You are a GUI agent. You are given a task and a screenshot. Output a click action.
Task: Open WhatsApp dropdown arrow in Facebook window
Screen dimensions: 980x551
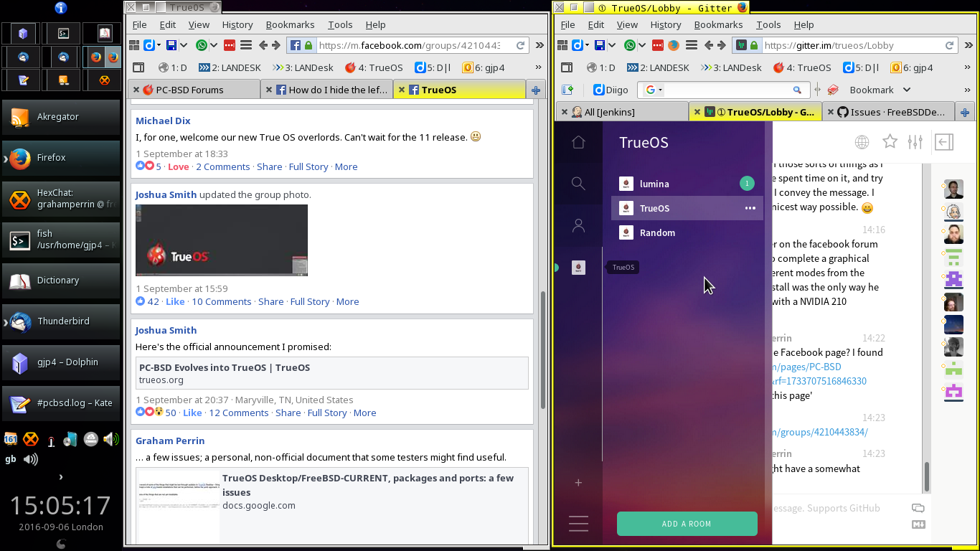[x=214, y=45]
